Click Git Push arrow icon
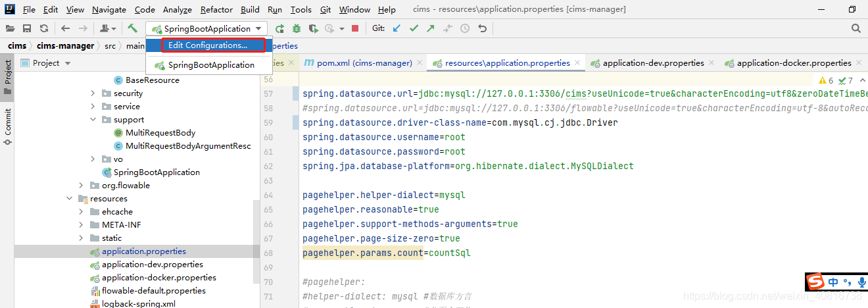 tap(431, 28)
